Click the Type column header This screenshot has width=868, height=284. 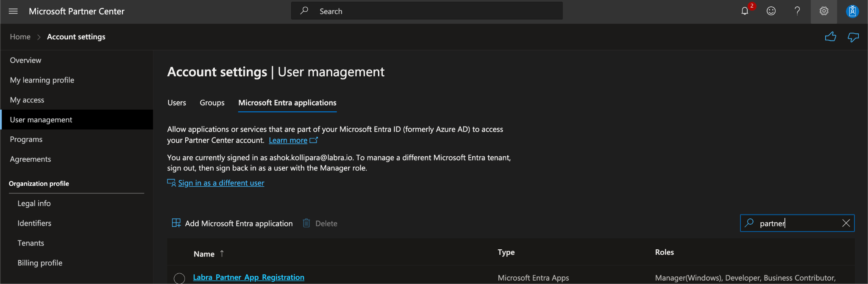506,252
